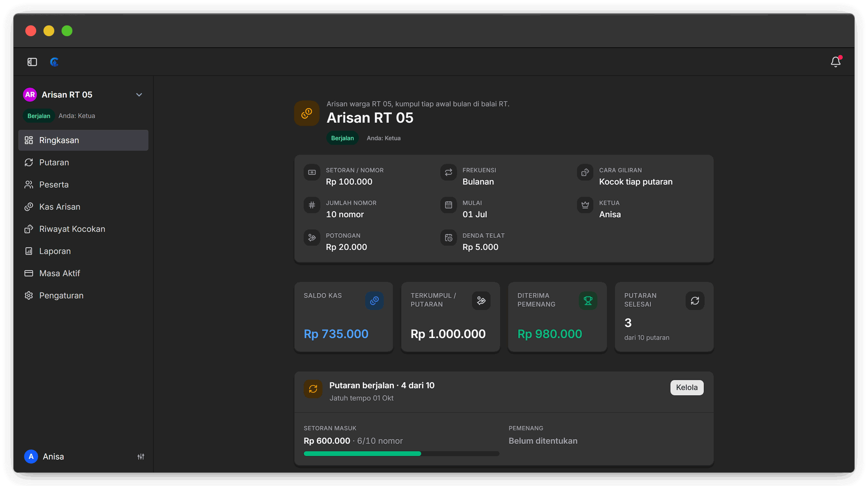Viewport: 868px width, 486px height.
Task: Toggle the sidebar panel icon
Action: (x=32, y=62)
